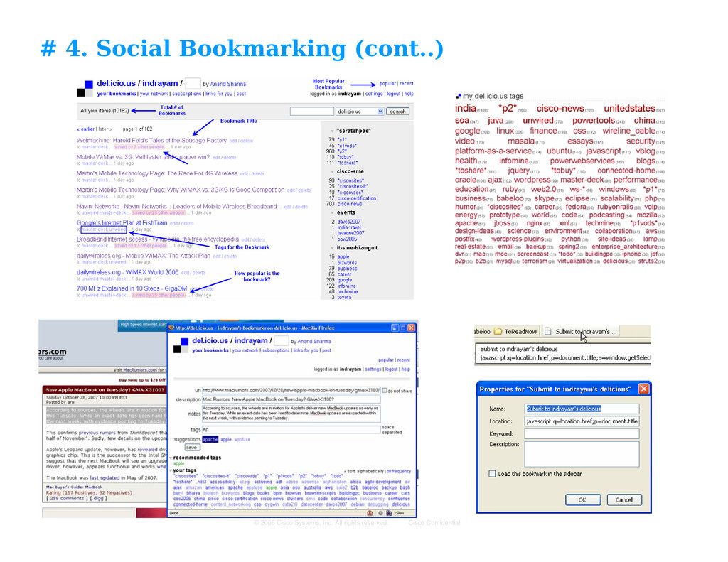This screenshot has height=562, width=728.
Task: Collapse the cisco-sme tag bundle
Action: click(332, 172)
